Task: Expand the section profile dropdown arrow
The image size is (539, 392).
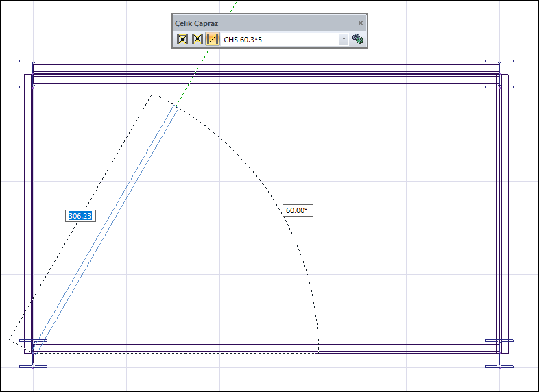Action: [344, 40]
